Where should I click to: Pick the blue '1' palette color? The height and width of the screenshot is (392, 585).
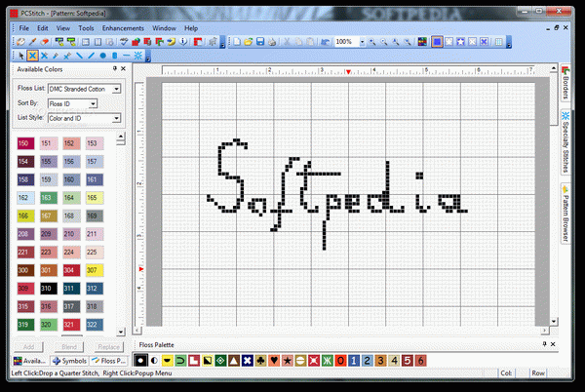(354, 361)
